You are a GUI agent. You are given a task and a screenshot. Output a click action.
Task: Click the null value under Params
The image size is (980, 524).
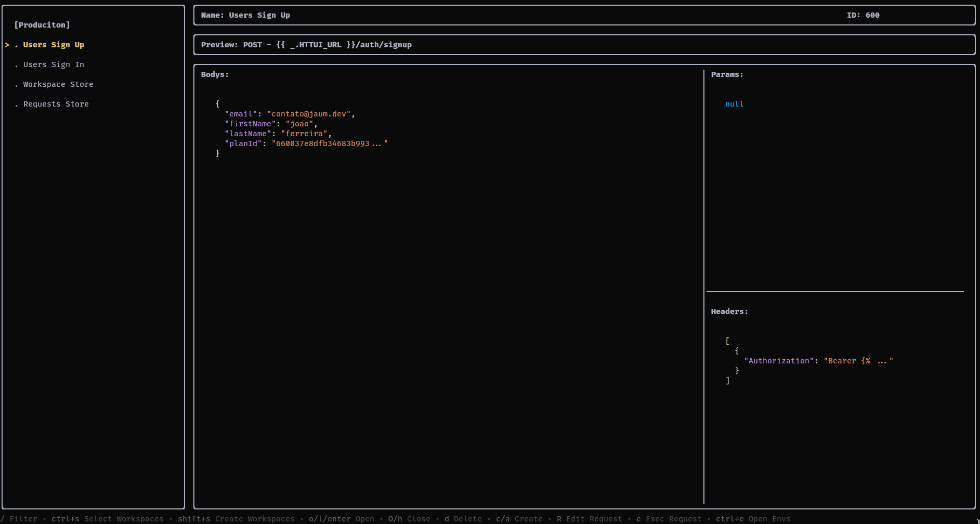pos(734,104)
